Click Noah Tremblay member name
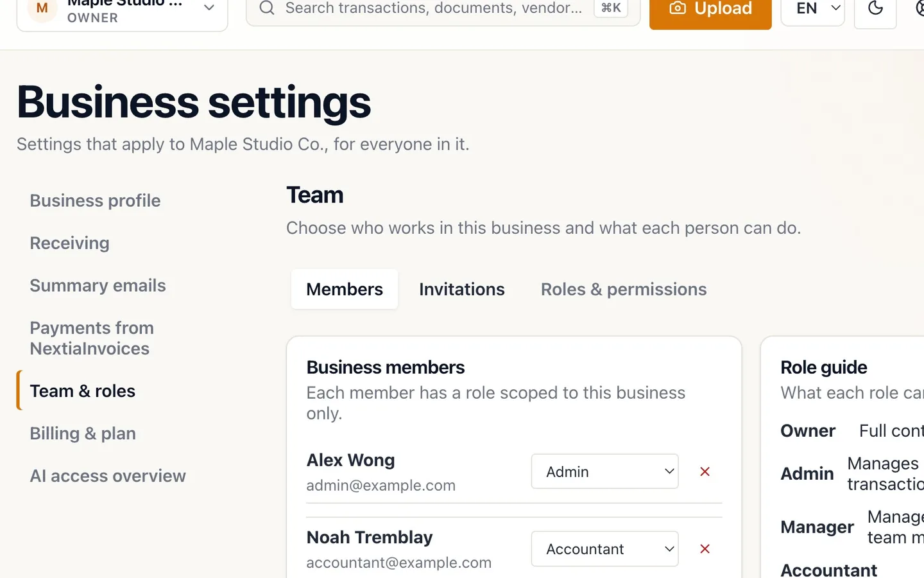Image resolution: width=924 pixels, height=578 pixels. [370, 538]
